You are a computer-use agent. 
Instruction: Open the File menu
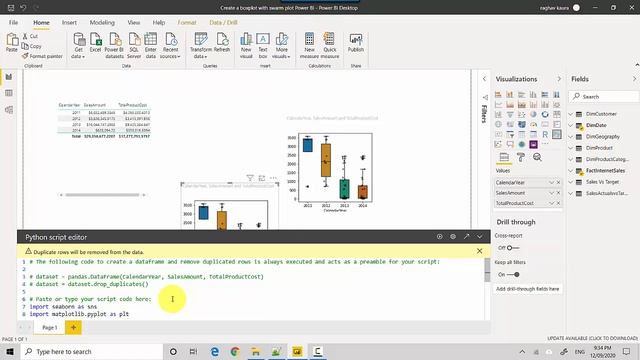[13, 22]
